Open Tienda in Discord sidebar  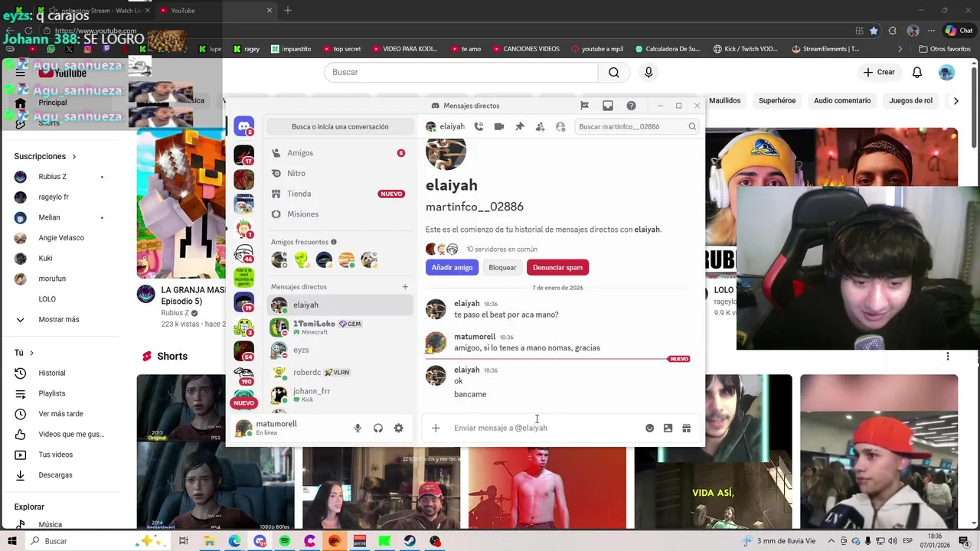(338, 194)
